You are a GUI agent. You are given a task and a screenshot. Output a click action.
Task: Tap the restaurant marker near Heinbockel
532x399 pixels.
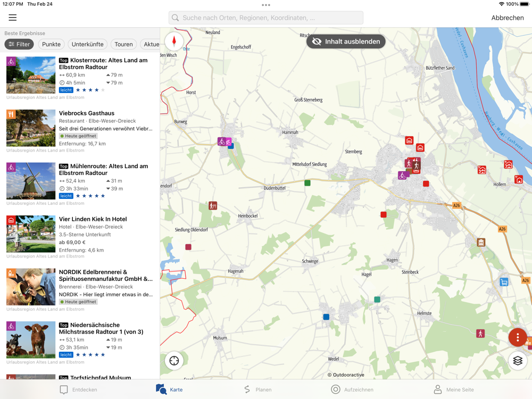[213, 205]
